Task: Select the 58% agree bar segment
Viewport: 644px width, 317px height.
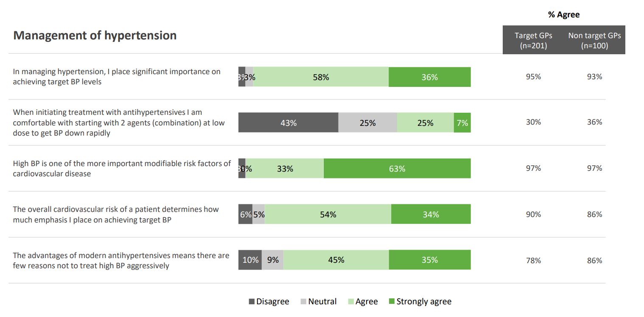Action: 321,77
